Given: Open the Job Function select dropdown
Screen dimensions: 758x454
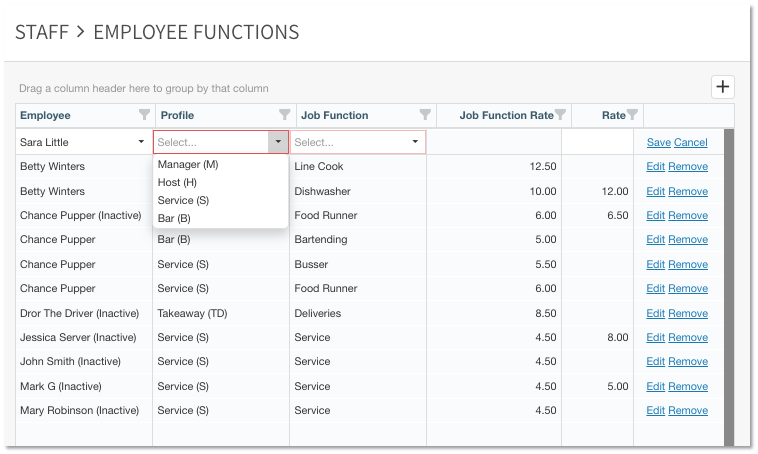Looking at the screenshot, I should click(415, 142).
